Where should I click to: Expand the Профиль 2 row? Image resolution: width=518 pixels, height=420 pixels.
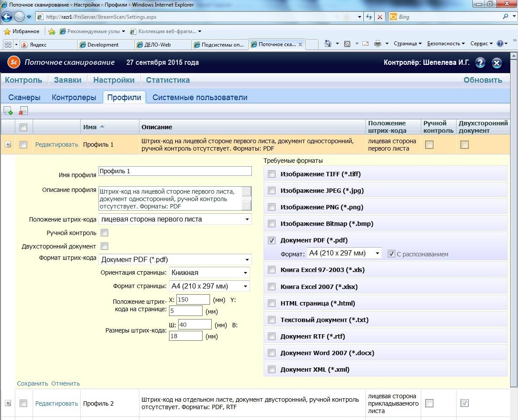click(x=8, y=403)
